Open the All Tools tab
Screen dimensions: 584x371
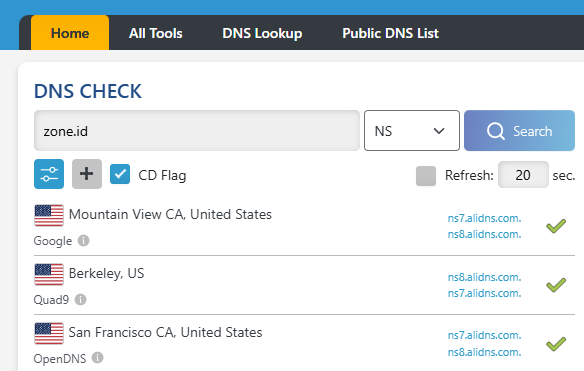click(x=156, y=33)
